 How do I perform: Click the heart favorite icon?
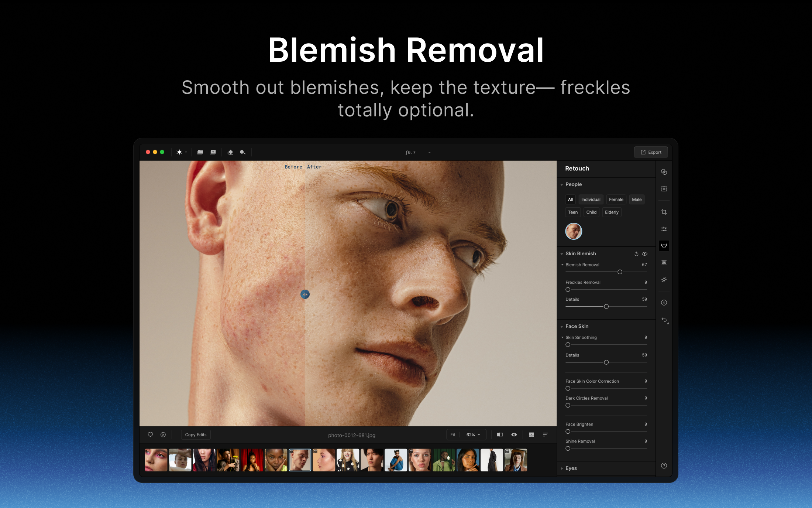point(151,435)
